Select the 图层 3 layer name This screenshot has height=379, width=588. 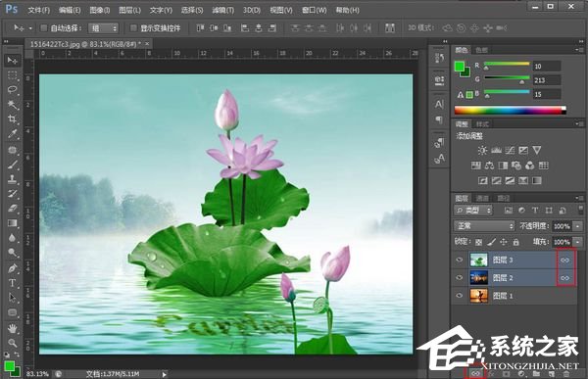point(503,260)
